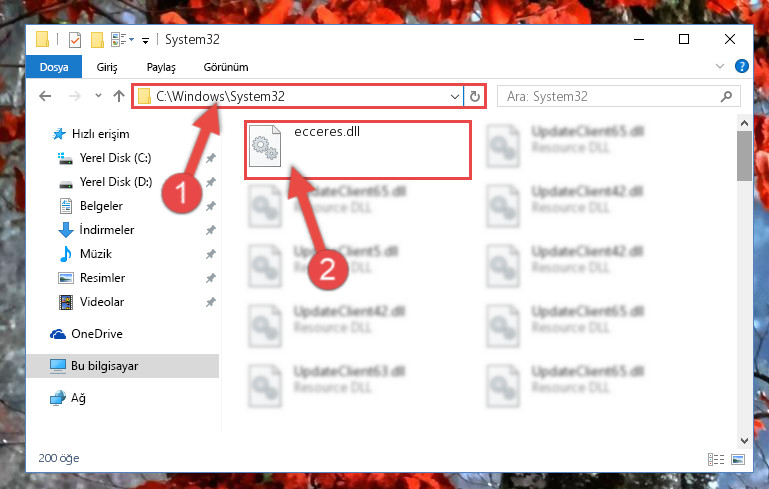This screenshot has height=489, width=769.
Task: Open the Dosya menu tab
Action: click(x=54, y=67)
